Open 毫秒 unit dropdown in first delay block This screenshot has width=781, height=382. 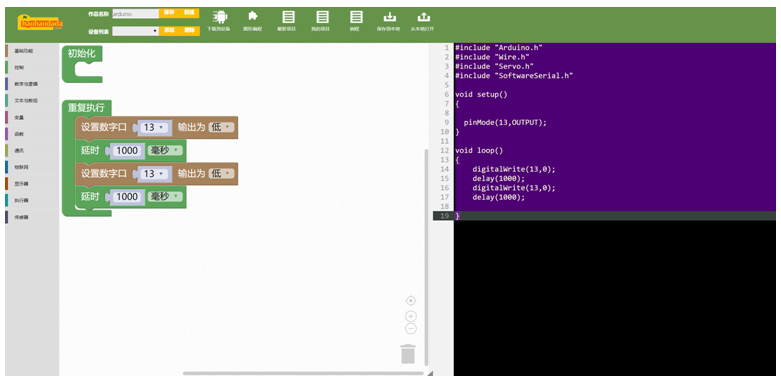point(165,150)
